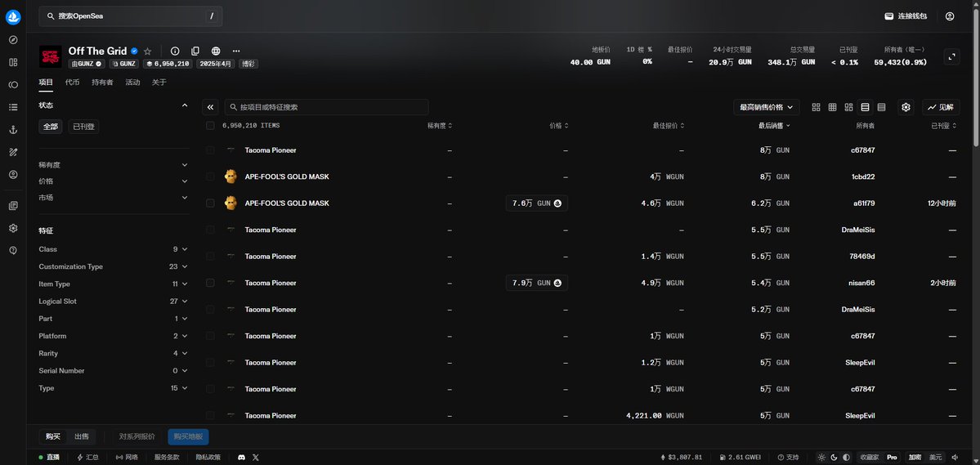Check the first Tacoma Pioneer c67847 row checkbox

click(x=211, y=150)
